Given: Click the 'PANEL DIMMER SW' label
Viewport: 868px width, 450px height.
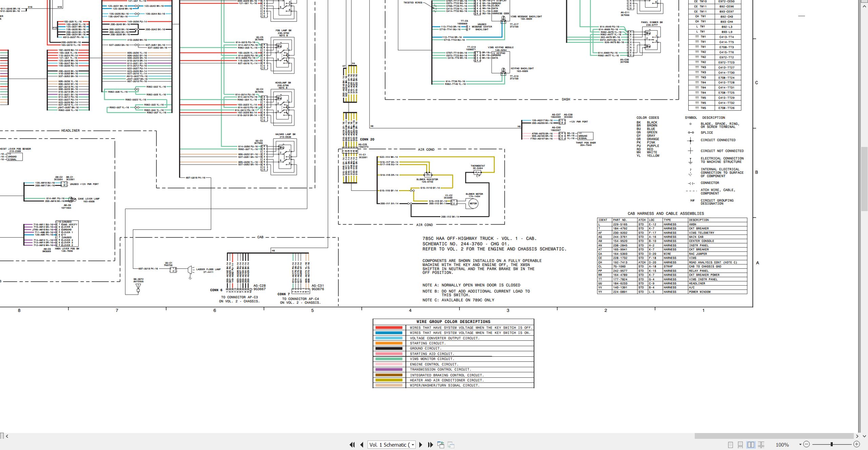Looking at the screenshot, I should click(x=652, y=22).
